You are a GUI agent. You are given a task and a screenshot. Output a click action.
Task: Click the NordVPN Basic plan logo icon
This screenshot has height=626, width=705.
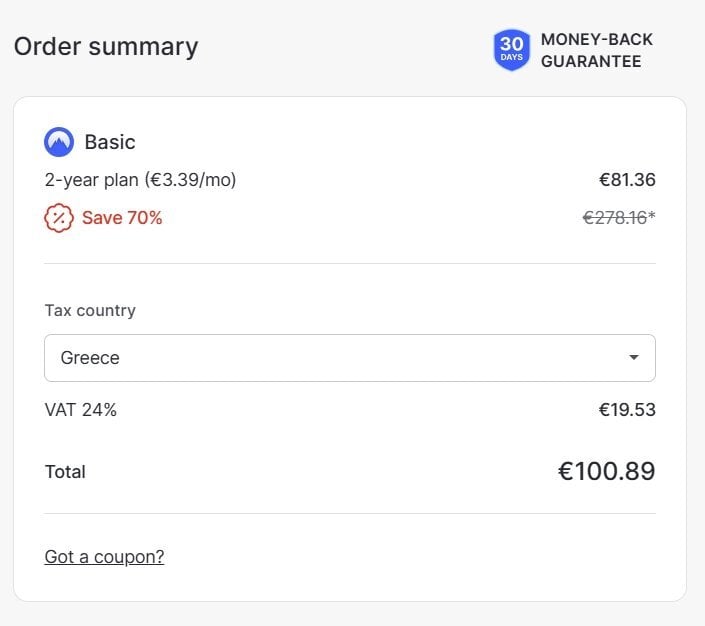click(x=59, y=142)
